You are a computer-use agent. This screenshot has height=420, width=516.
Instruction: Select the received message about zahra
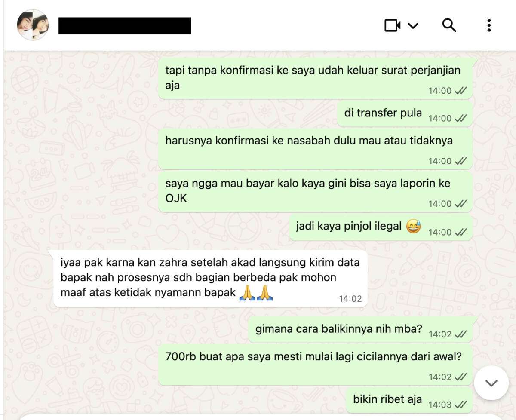[x=210, y=278]
